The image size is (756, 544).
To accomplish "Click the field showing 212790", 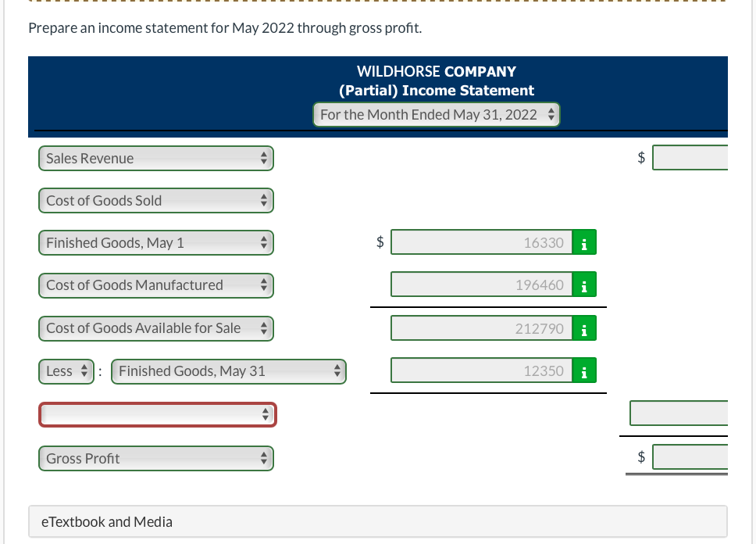I will point(482,328).
